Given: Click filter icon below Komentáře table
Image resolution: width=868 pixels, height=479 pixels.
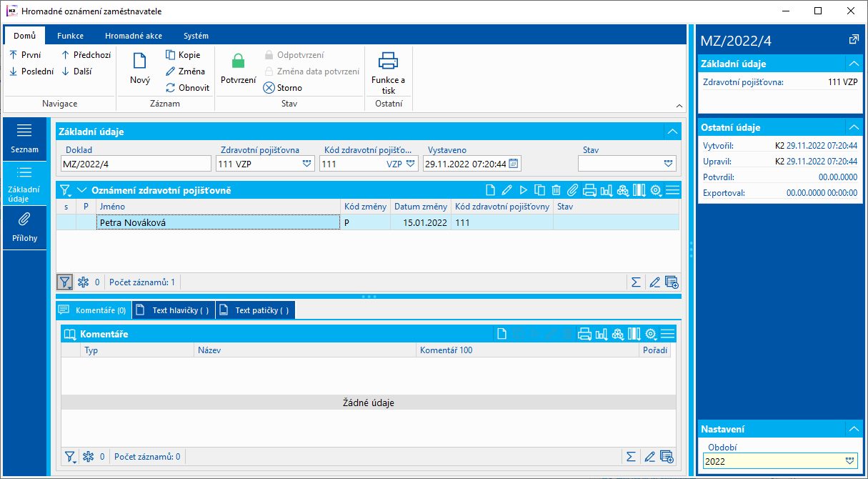Looking at the screenshot, I should 70,456.
